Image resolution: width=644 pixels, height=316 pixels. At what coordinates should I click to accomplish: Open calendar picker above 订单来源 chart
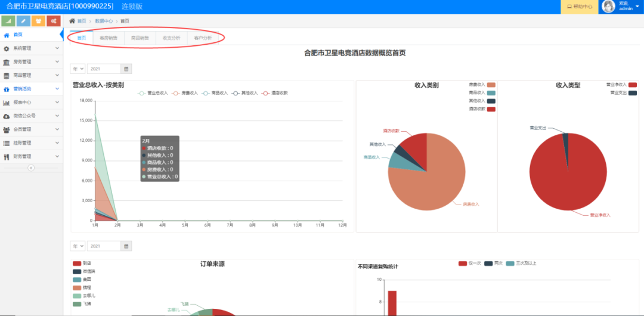coord(126,246)
